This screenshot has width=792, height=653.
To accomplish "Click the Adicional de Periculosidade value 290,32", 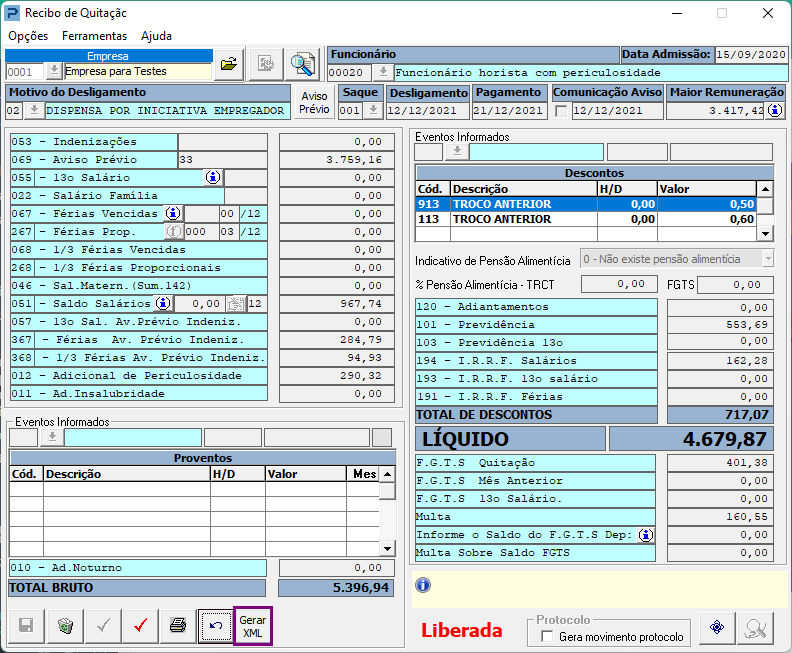I will (x=336, y=376).
